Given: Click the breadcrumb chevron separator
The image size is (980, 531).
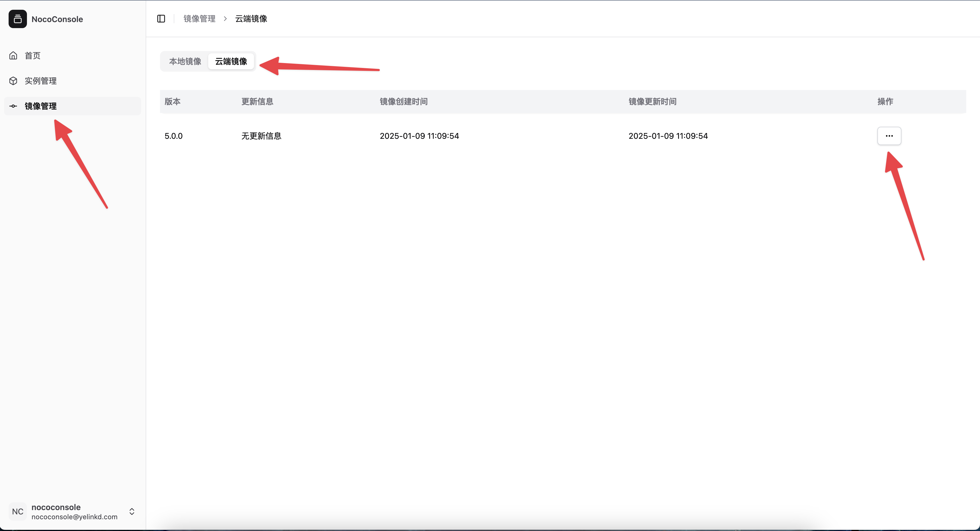Looking at the screenshot, I should (x=225, y=19).
